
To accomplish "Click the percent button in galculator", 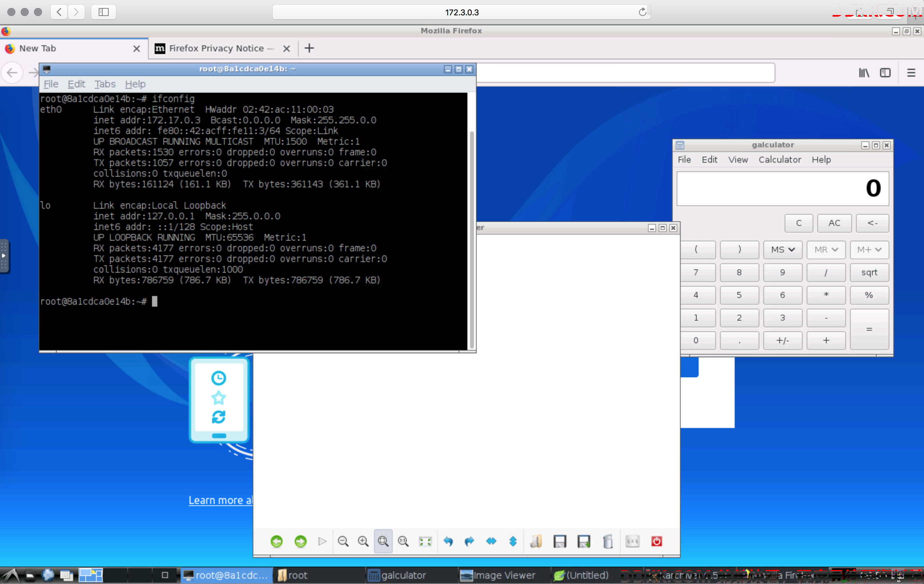I will pos(869,295).
